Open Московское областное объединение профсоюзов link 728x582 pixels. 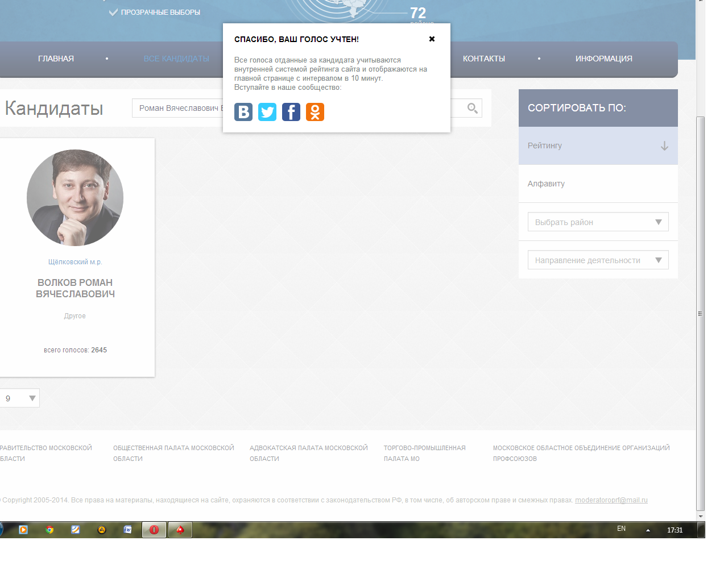[581, 453]
